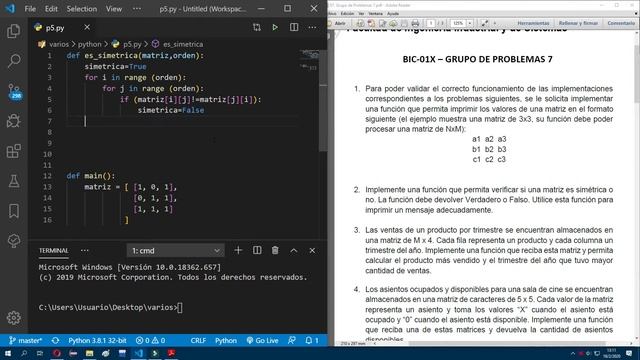Synchronize changes in status bar
The image size is (640, 360).
coord(56,340)
